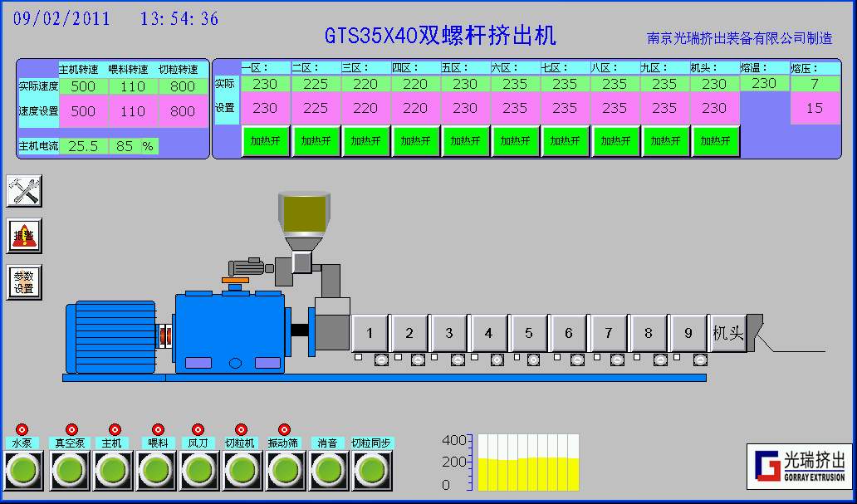Viewport: 857px width, 504px height.
Task: Select barrel zone 5 block on extruder
Action: (x=529, y=333)
